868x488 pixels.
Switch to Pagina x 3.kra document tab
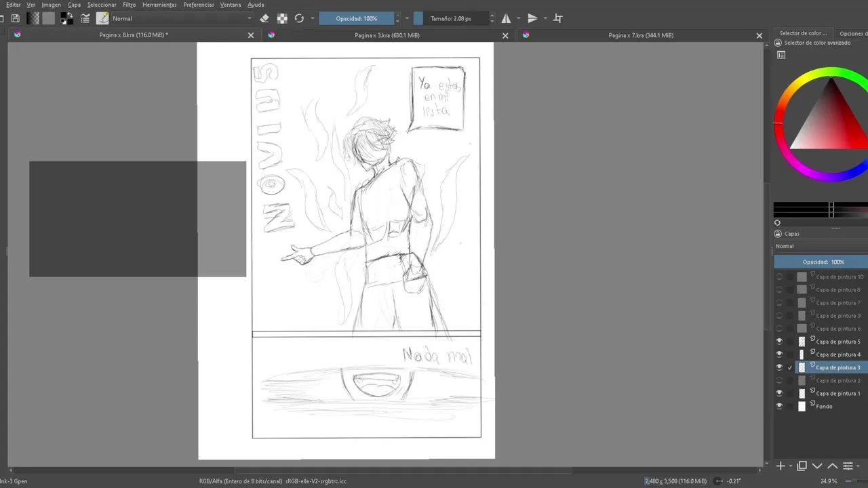click(x=387, y=35)
